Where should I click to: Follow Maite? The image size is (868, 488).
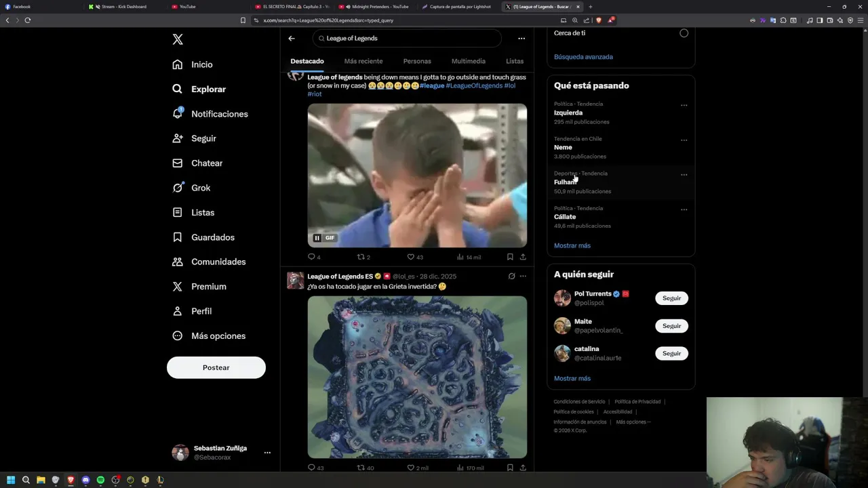(671, 326)
